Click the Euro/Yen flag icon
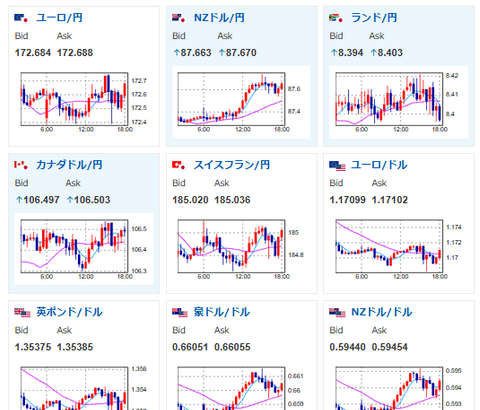The image size is (480, 410). [22, 18]
